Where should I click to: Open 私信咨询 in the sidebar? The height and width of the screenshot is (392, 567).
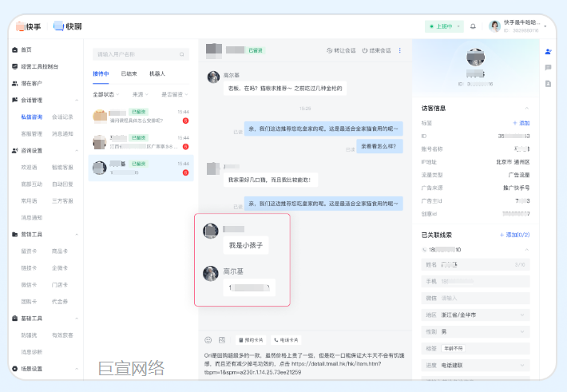pos(32,117)
